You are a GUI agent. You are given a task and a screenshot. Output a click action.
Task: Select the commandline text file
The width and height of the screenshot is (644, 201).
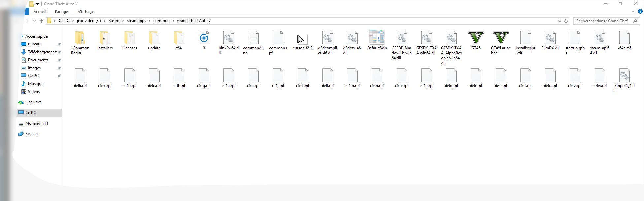[253, 43]
